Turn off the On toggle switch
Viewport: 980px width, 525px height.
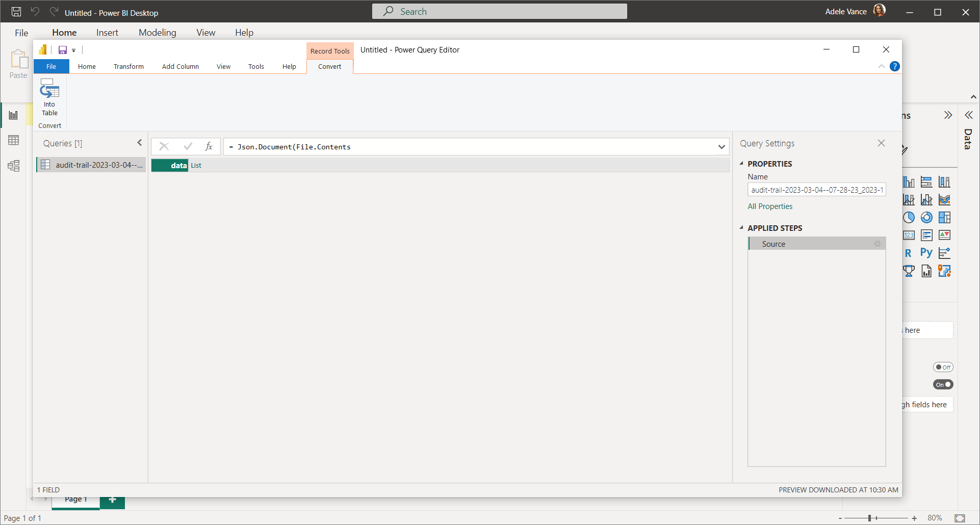click(x=943, y=385)
